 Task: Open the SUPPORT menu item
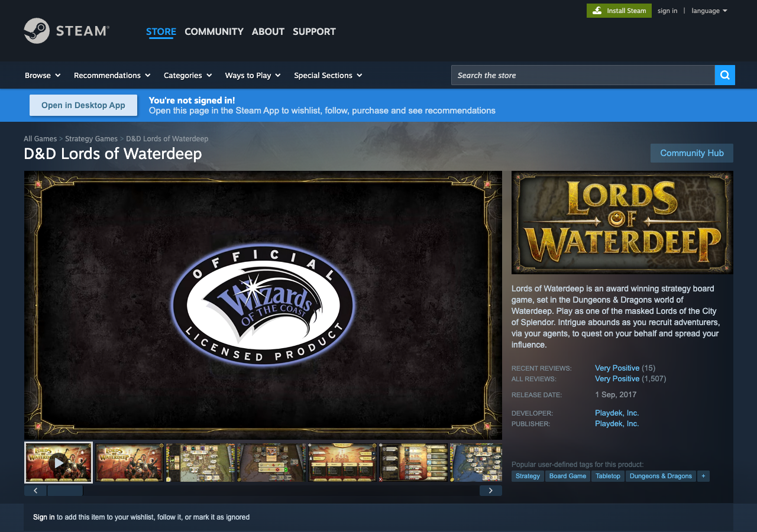[x=314, y=32]
